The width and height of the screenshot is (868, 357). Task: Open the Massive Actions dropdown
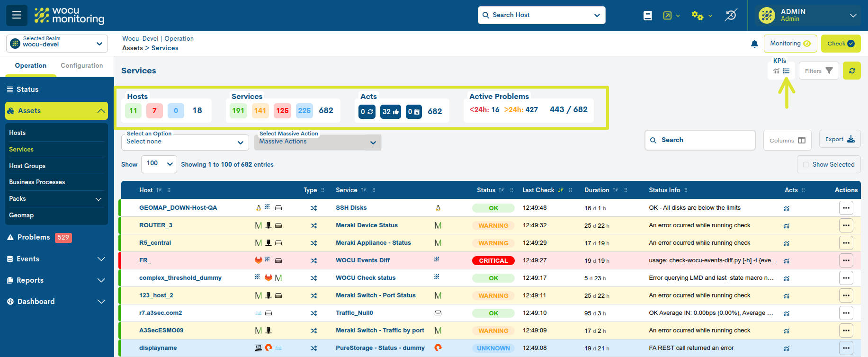[318, 142]
